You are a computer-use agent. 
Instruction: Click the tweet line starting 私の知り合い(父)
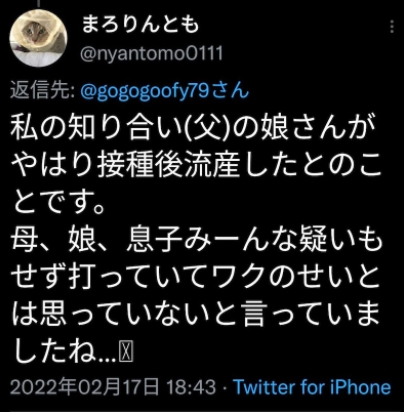point(194,128)
